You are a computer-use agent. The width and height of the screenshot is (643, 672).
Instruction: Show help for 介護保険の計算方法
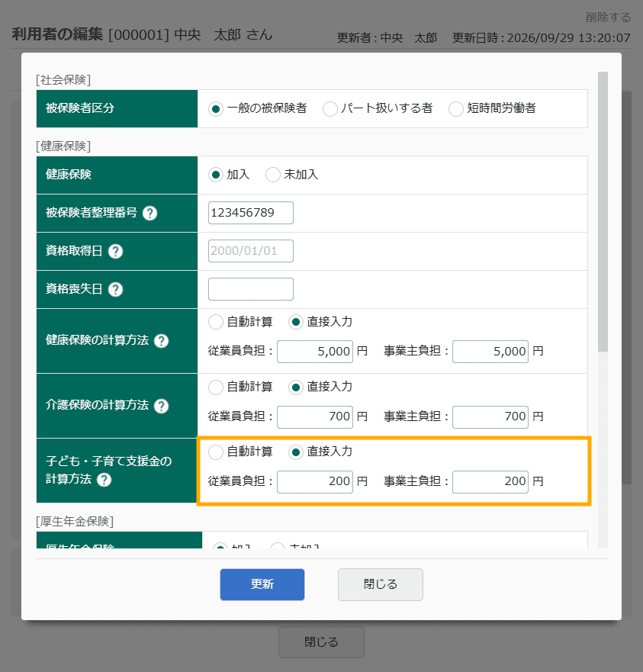pyautogui.click(x=161, y=406)
